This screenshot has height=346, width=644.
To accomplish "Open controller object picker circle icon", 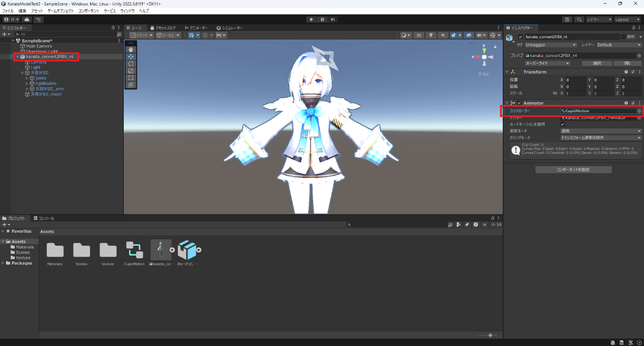I will (639, 111).
